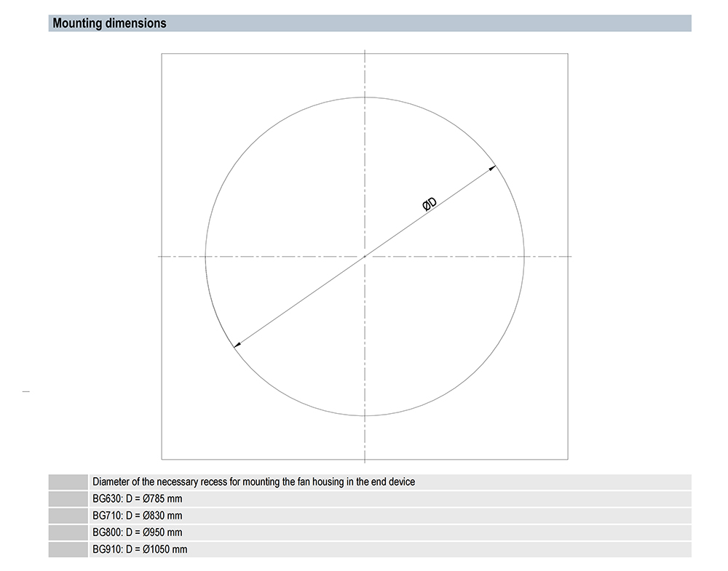Click the top end of the vertical center line
Screen dimensions: 728x571
click(364, 51)
